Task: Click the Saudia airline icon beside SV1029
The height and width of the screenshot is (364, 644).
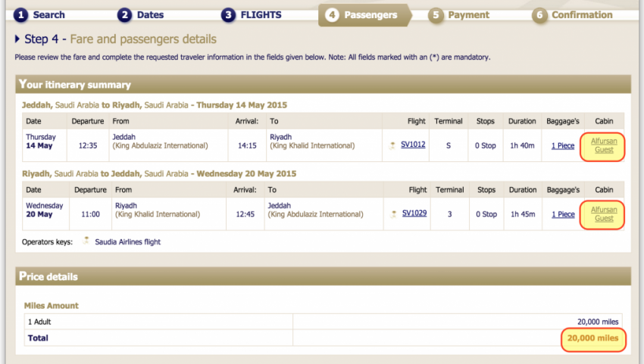Action: point(392,213)
